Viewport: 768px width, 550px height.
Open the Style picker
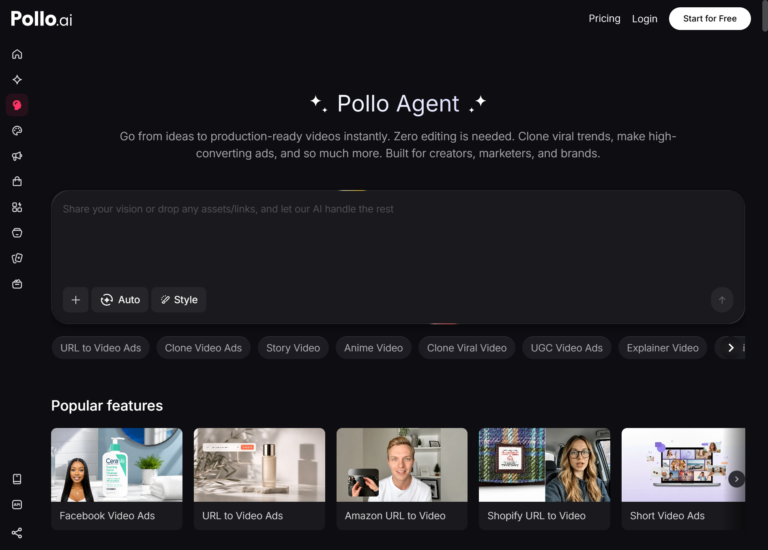179,300
